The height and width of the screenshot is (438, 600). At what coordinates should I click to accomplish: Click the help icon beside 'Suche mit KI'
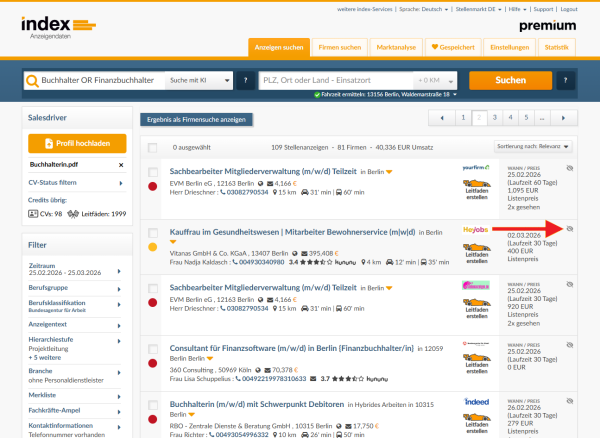point(244,80)
